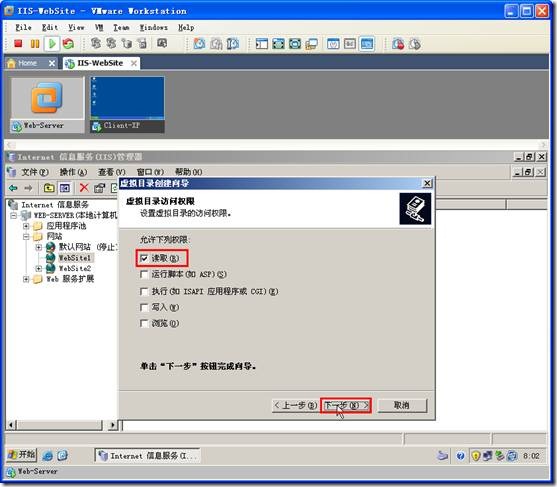Toggle the show/hide console tree icon

click(65, 188)
